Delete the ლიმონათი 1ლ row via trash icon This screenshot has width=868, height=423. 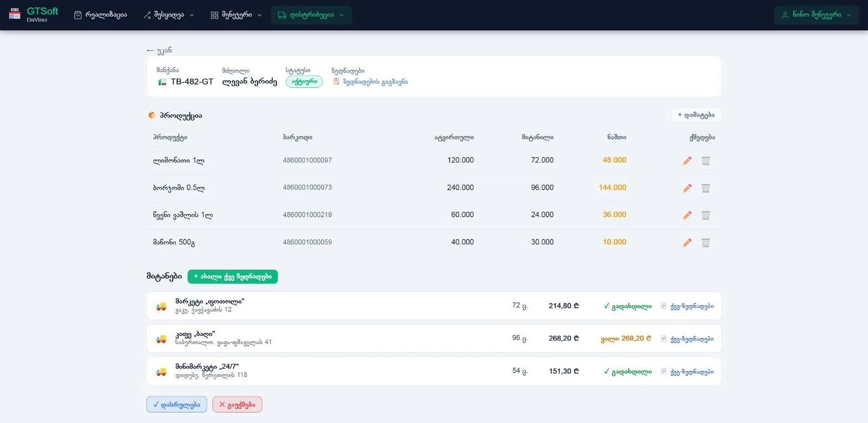pos(705,160)
